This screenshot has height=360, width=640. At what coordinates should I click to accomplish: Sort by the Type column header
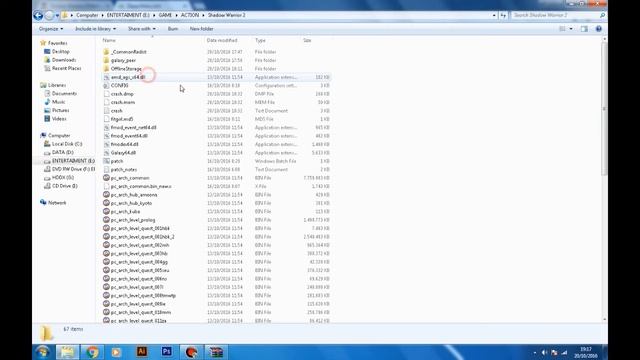pyautogui.click(x=260, y=40)
